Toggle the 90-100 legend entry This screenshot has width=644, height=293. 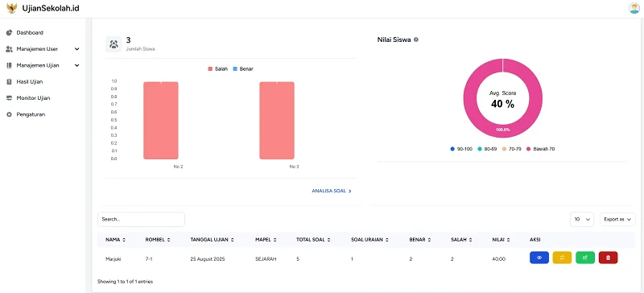[461, 149]
